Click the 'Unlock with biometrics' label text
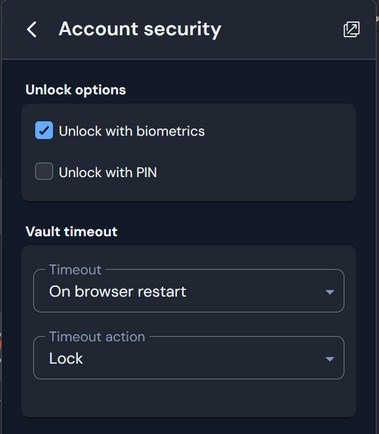The height and width of the screenshot is (434, 379). tap(132, 131)
